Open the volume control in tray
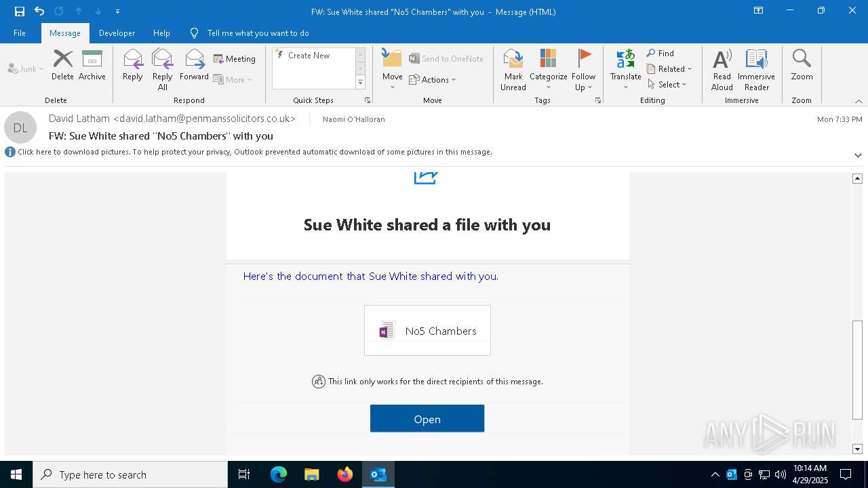Image resolution: width=868 pixels, height=488 pixels. [780, 474]
